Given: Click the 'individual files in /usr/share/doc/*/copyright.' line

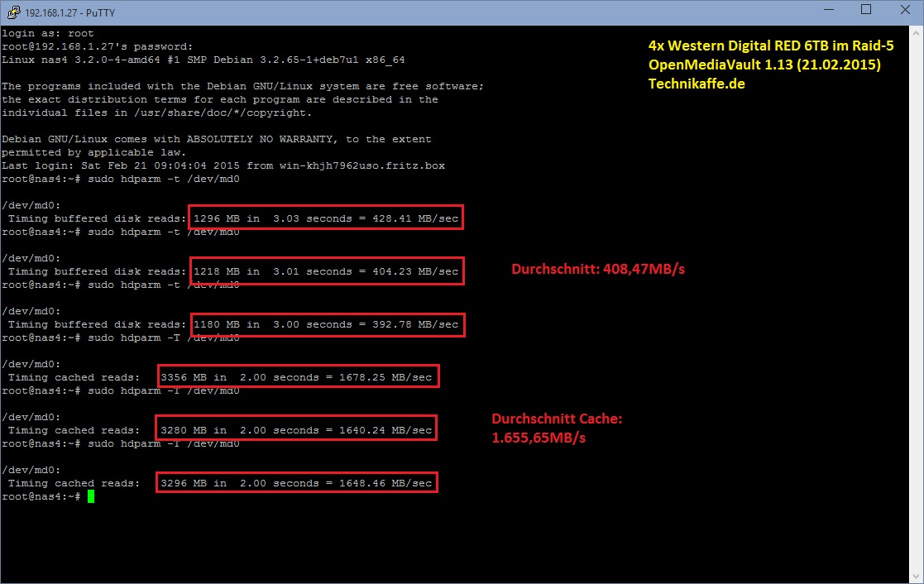Looking at the screenshot, I should pyautogui.click(x=156, y=113).
